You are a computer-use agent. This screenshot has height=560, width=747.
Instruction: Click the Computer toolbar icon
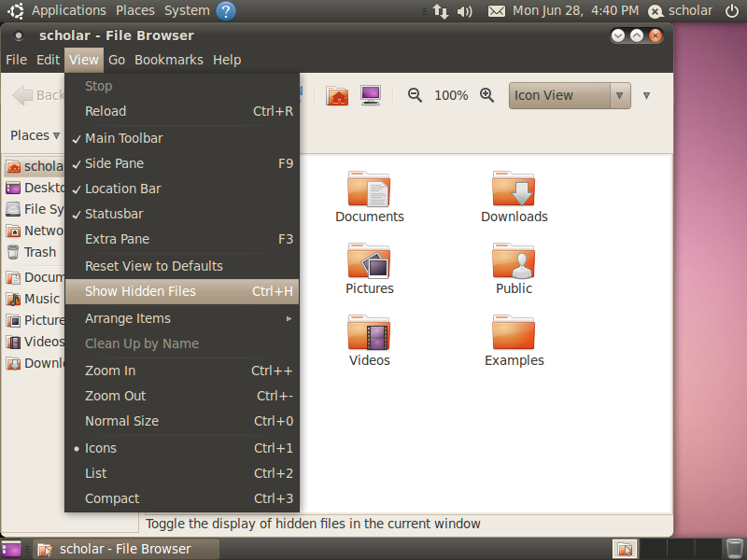(x=371, y=95)
